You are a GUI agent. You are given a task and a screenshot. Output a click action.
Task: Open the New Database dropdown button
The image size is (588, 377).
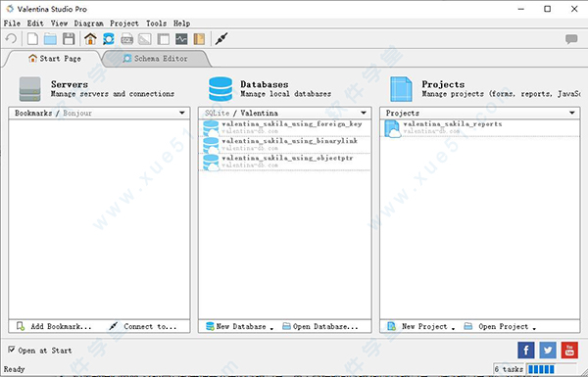pos(240,326)
